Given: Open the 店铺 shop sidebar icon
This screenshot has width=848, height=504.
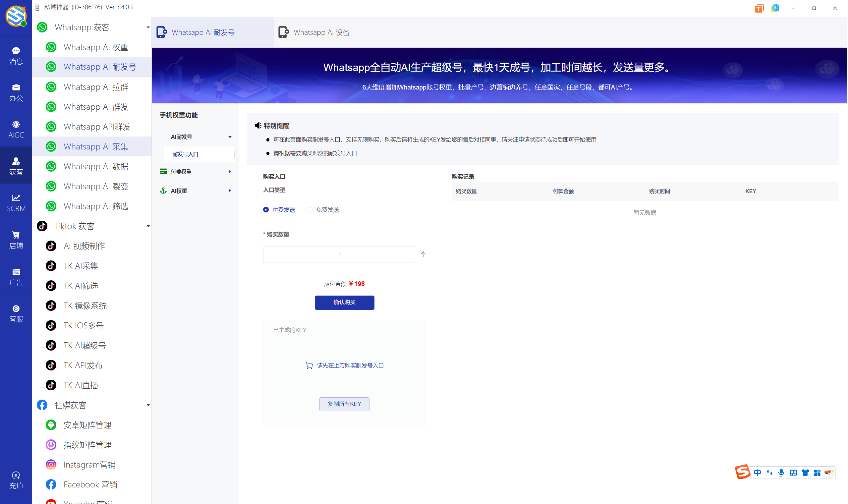Looking at the screenshot, I should click(x=16, y=240).
